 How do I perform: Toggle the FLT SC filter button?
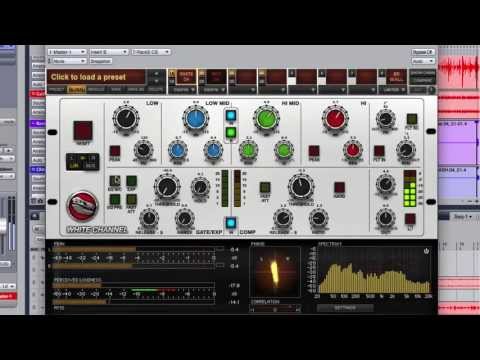pyautogui.click(x=412, y=119)
